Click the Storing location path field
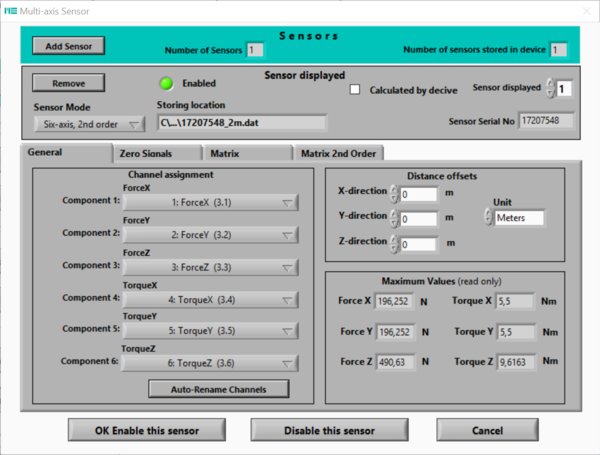Viewport: 600px width, 455px height. [242, 123]
